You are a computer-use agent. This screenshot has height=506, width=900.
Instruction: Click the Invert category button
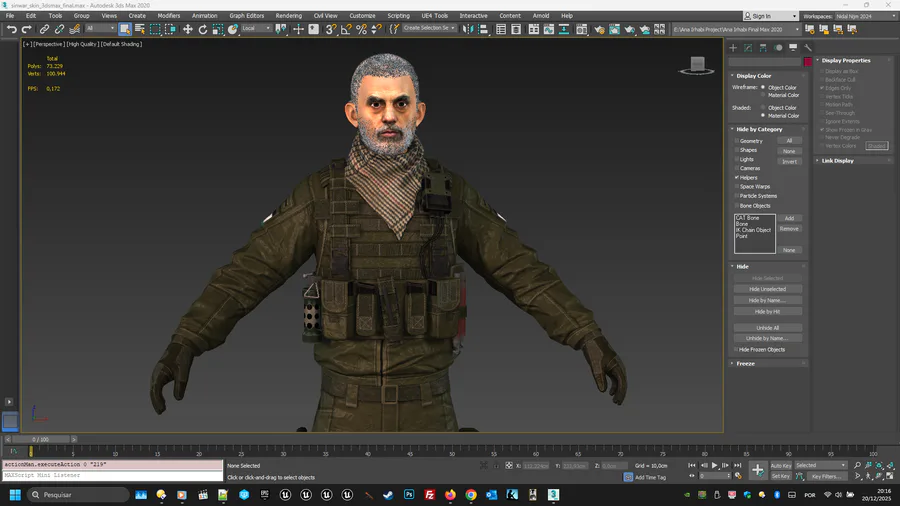[x=789, y=161]
